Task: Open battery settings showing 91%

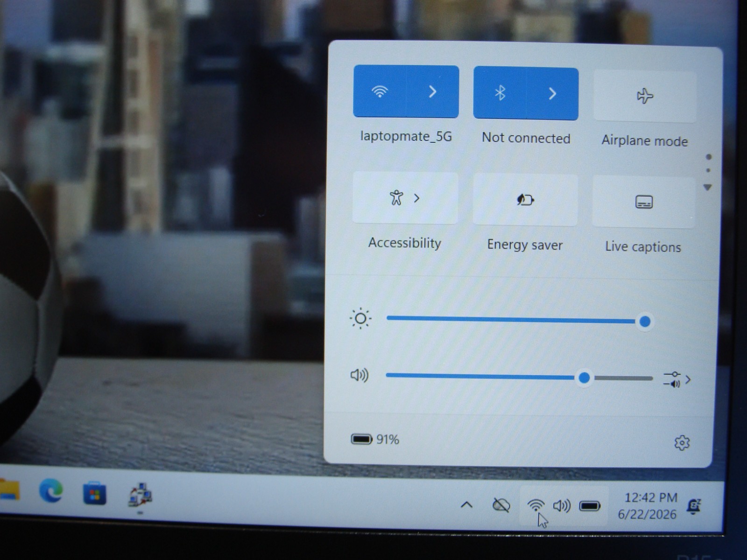Action: click(375, 440)
